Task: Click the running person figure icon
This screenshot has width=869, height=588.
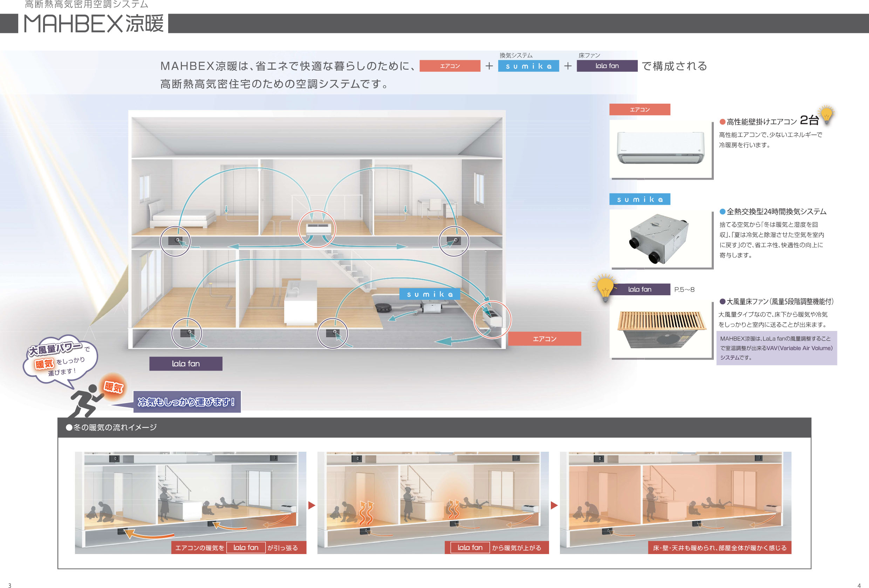Action: tap(87, 401)
